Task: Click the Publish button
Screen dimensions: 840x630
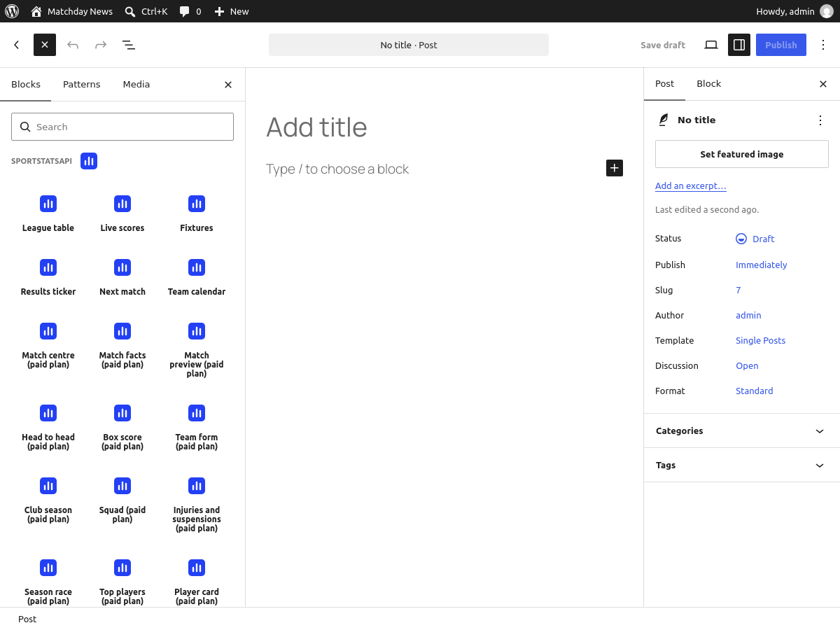Action: point(781,45)
